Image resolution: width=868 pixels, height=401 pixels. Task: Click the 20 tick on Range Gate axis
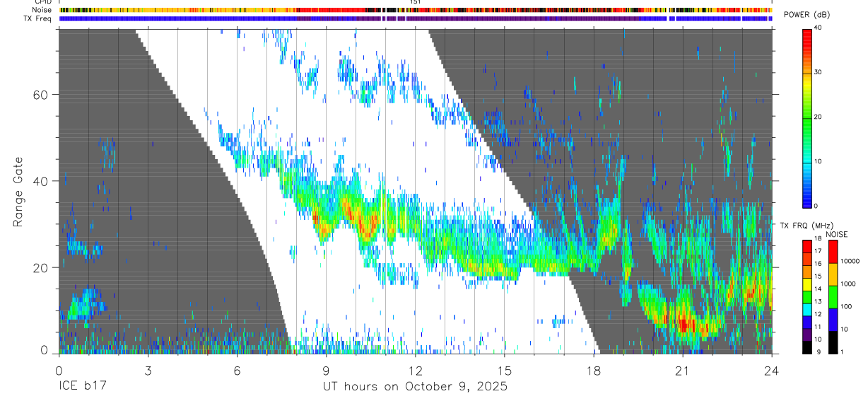41,268
